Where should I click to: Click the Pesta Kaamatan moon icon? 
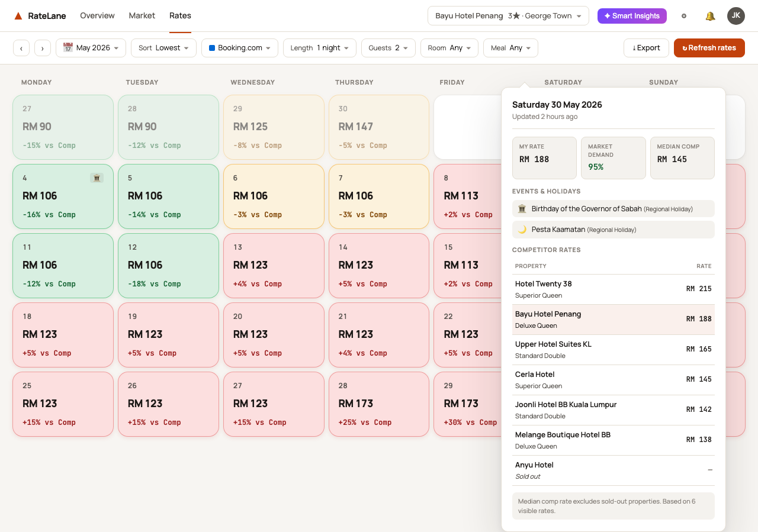point(522,230)
